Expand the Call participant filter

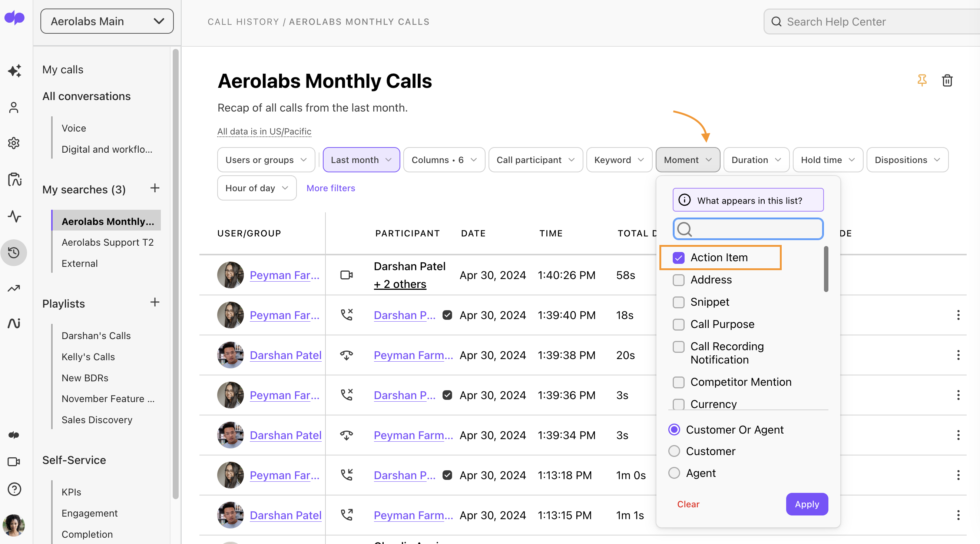(535, 160)
